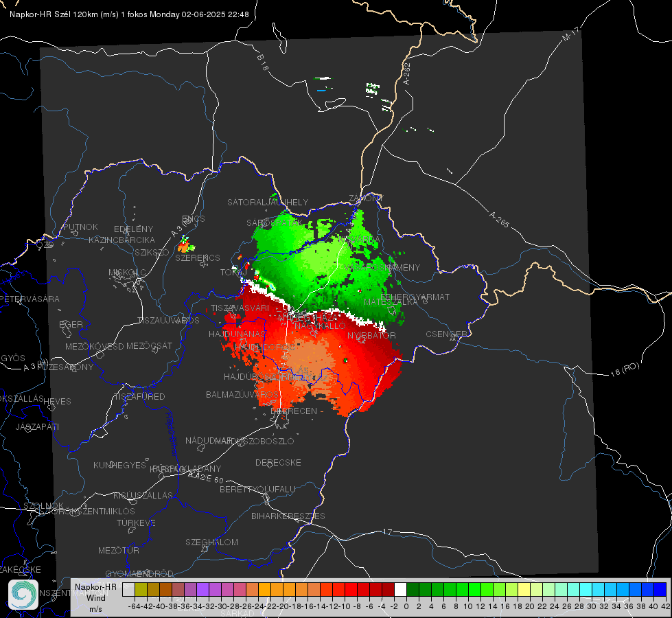Click the 'Napkor-HR Wind m/s' legend label
The image size is (672, 618).
(x=95, y=598)
